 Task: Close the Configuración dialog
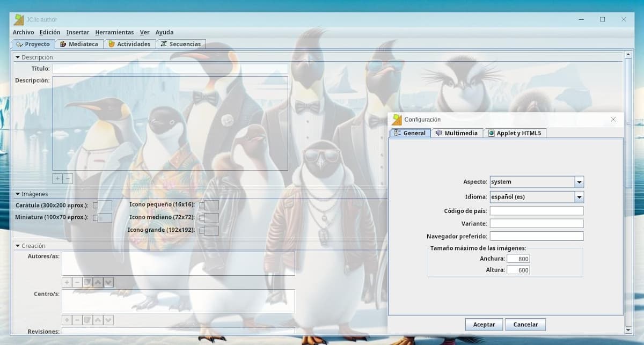(x=613, y=119)
